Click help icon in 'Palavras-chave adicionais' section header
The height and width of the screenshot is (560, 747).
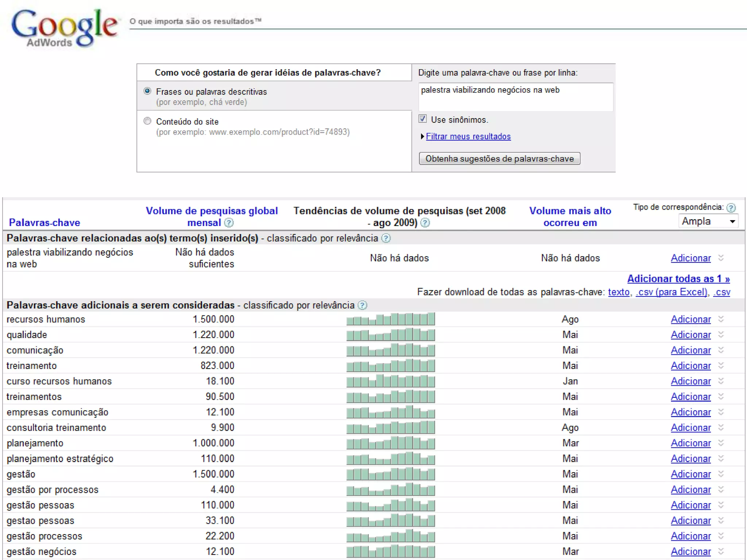[362, 306]
